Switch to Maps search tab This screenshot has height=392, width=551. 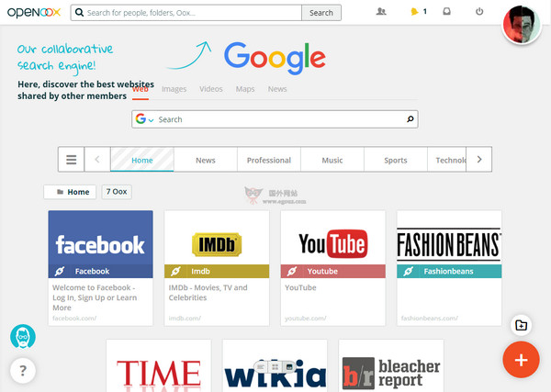(245, 89)
